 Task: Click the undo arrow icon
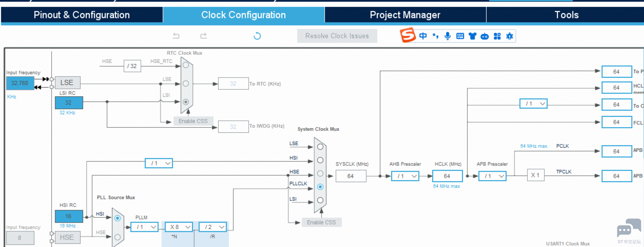click(x=176, y=36)
